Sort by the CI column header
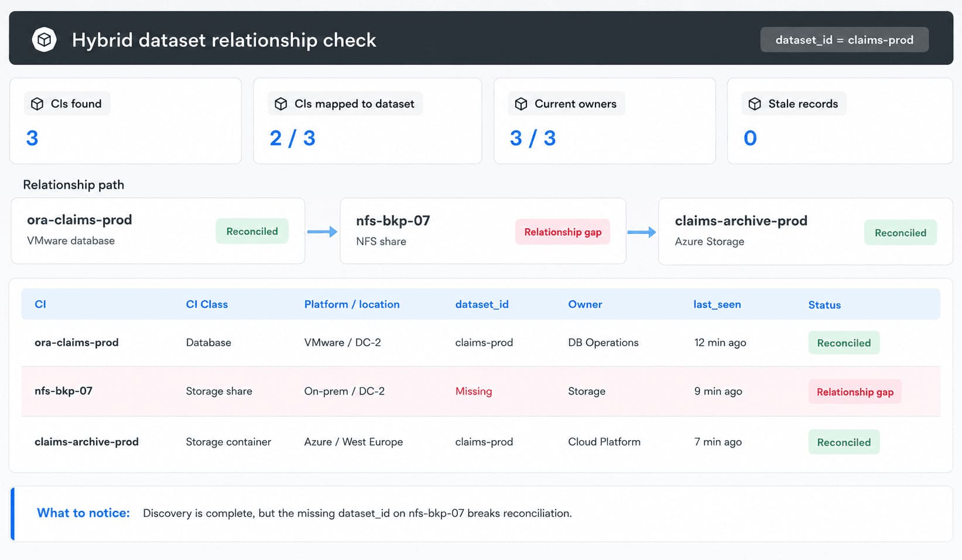The height and width of the screenshot is (560, 962). pos(40,304)
